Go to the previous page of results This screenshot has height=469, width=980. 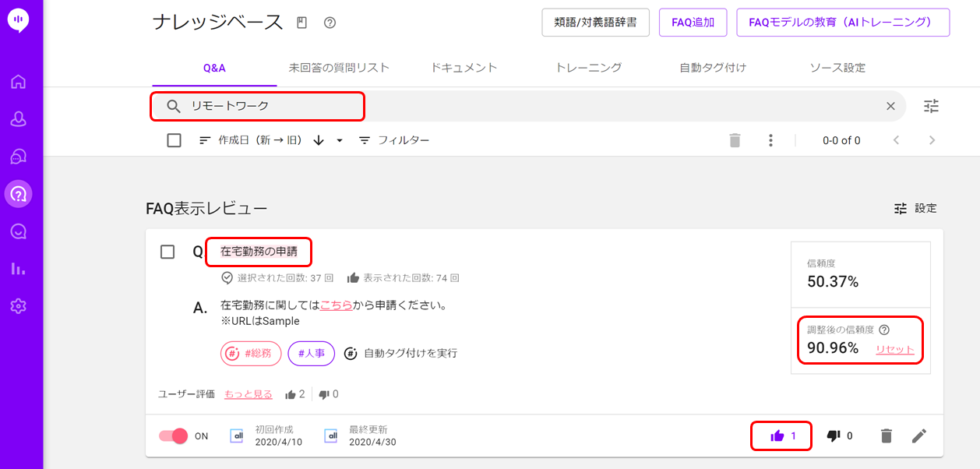897,140
